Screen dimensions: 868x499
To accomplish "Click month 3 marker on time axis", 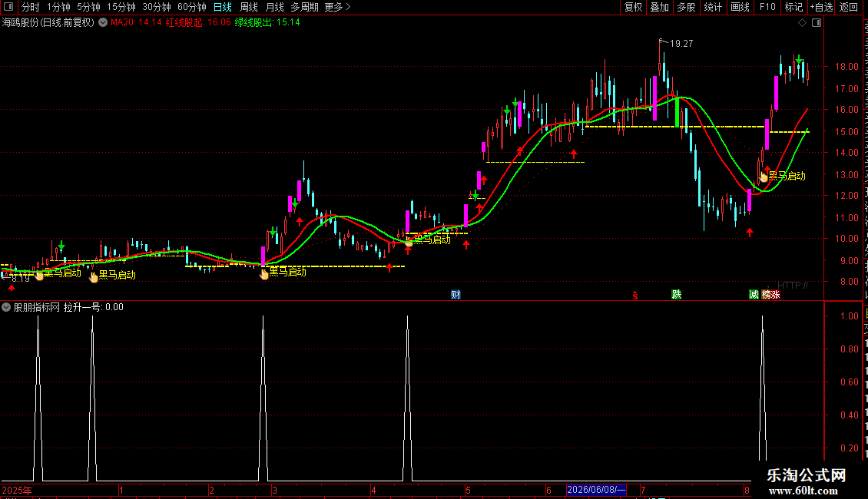I will point(274,490).
